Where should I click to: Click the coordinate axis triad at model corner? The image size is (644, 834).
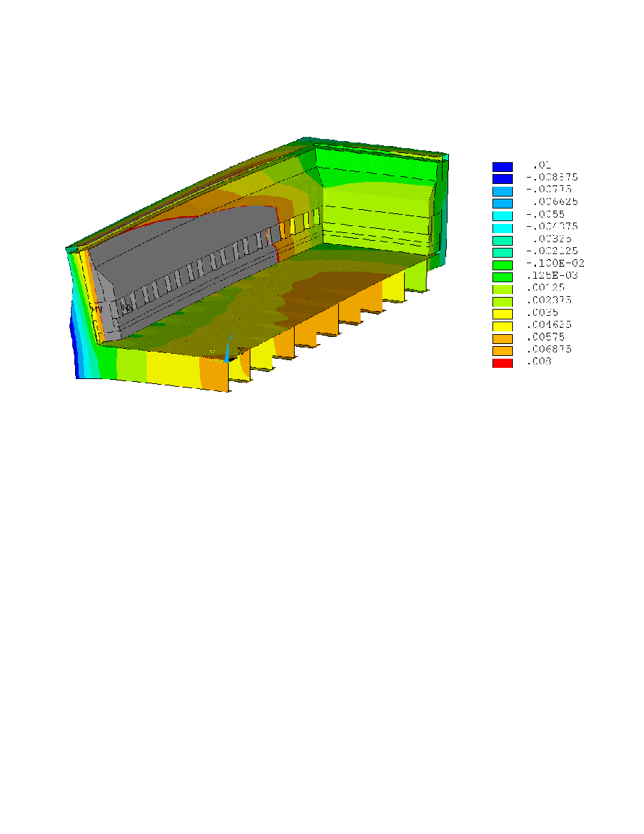[x=227, y=349]
